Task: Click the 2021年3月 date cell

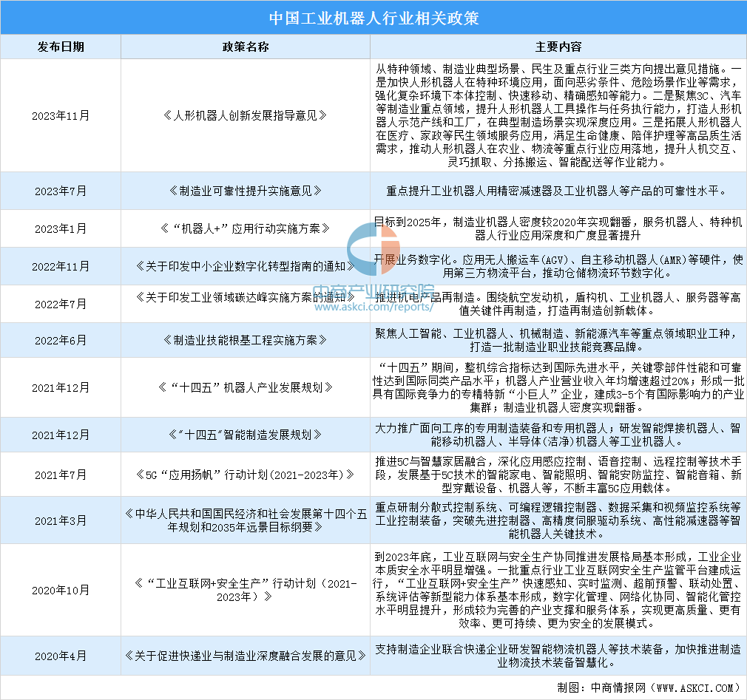Action: 61,520
